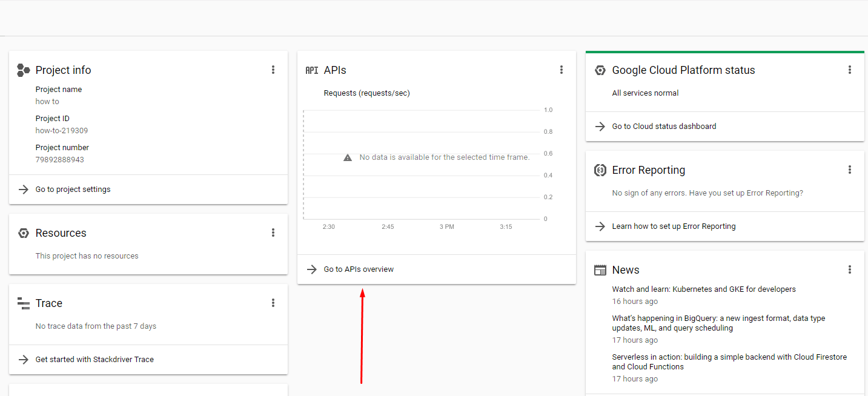Go to project settings link
868x396 pixels.
[73, 190]
